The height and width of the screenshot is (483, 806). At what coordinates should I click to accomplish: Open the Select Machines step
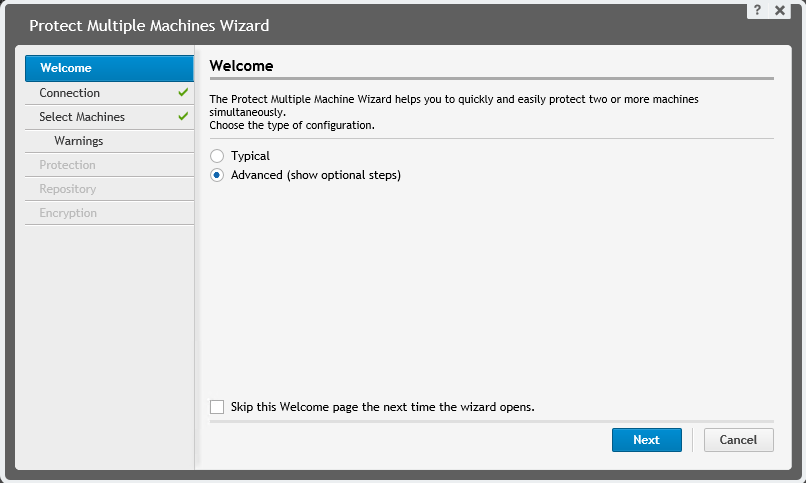pos(82,117)
